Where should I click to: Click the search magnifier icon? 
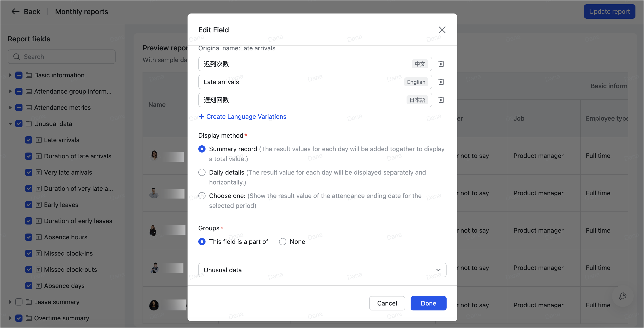pos(16,57)
